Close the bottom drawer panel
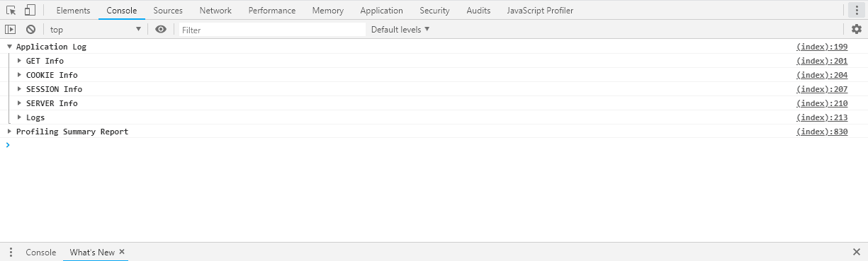The image size is (868, 261). click(856, 252)
